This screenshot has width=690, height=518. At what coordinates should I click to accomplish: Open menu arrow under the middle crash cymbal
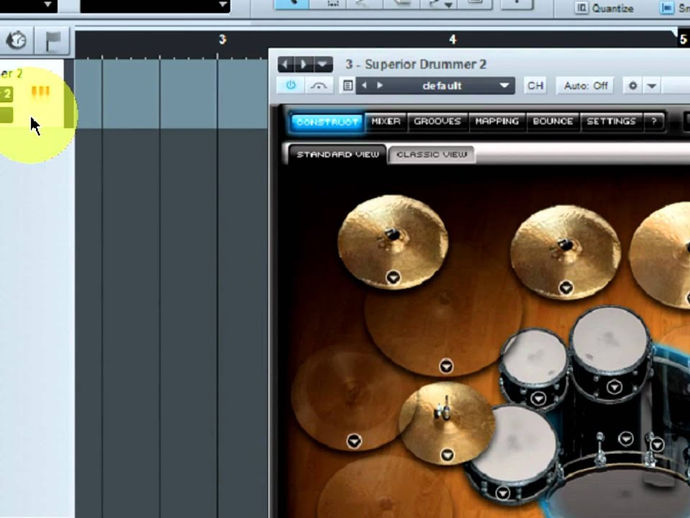coord(566,288)
